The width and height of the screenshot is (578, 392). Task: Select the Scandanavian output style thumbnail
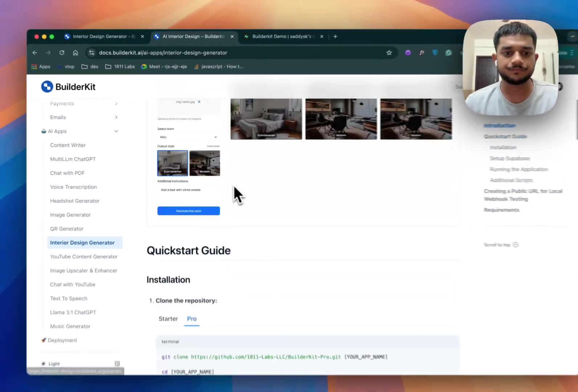(172, 163)
